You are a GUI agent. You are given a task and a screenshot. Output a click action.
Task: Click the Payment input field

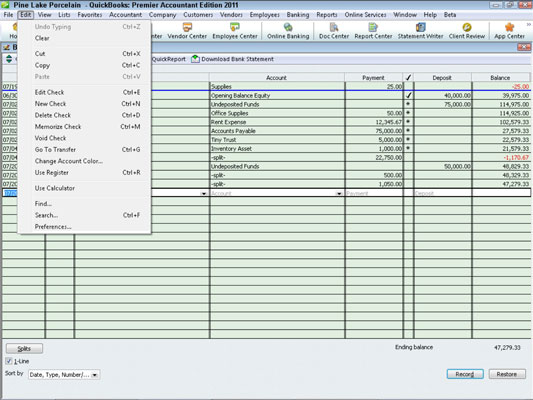374,193
